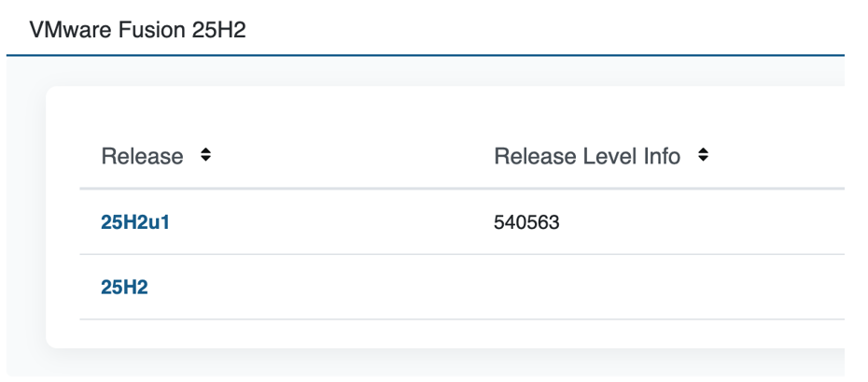The image size is (868, 382).
Task: Select the 540563 release level value
Action: (526, 222)
